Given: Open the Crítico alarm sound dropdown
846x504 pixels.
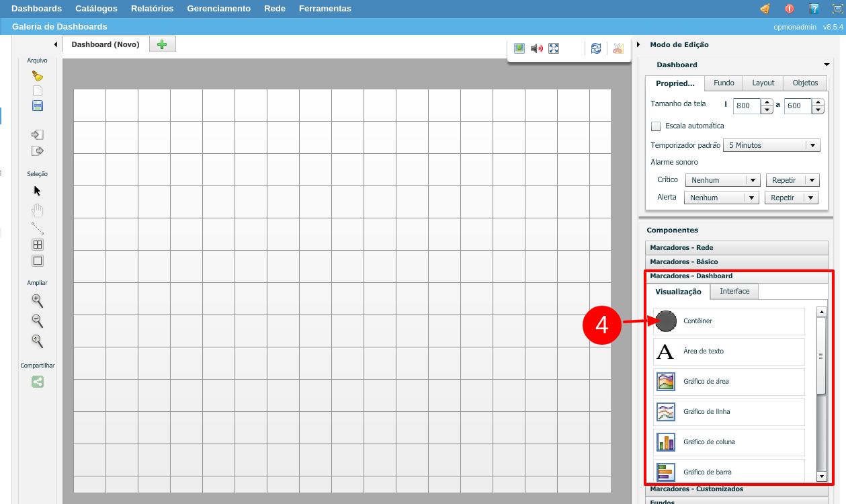Looking at the screenshot, I should [722, 180].
